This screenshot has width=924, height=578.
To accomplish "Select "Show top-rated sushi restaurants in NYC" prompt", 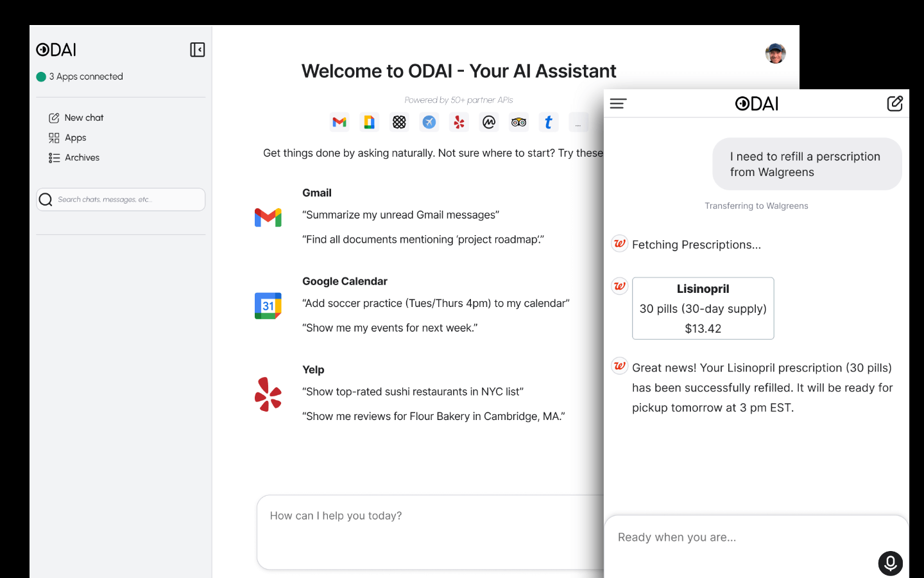I will (413, 392).
